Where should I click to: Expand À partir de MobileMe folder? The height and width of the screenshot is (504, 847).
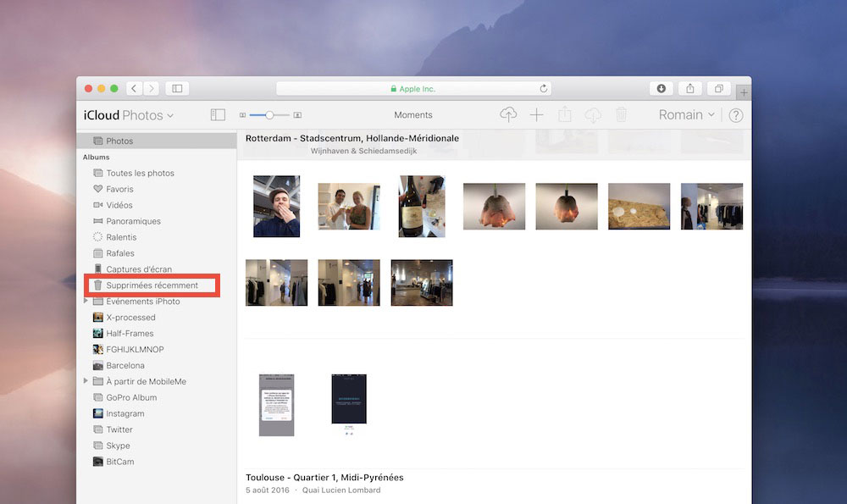pos(86,381)
